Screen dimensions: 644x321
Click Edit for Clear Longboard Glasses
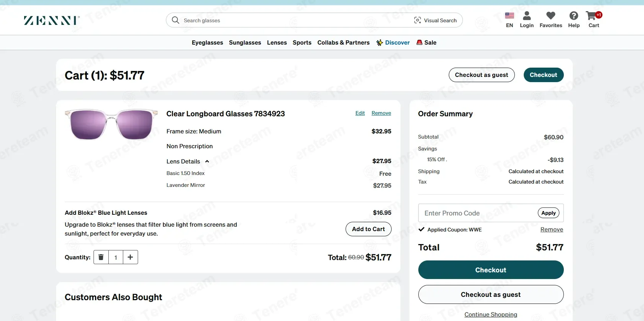pos(360,113)
